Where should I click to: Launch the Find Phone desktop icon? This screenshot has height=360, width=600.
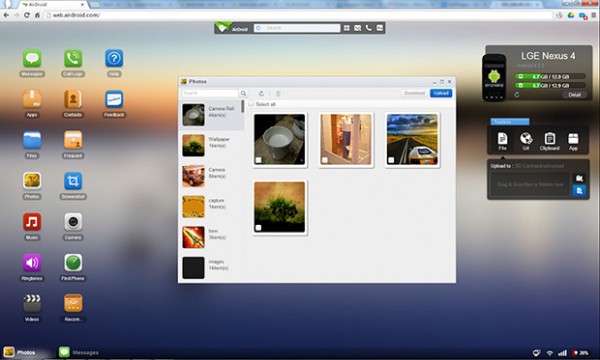coord(73,263)
